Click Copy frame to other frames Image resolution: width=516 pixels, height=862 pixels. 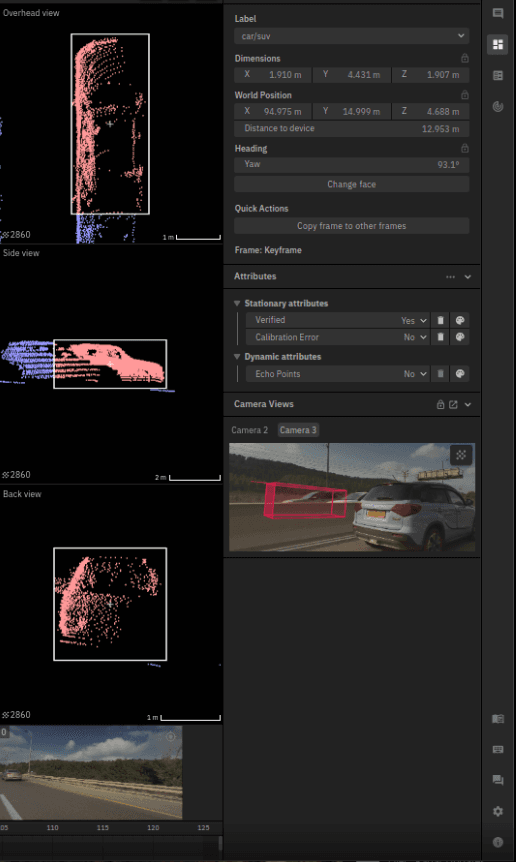(x=352, y=226)
